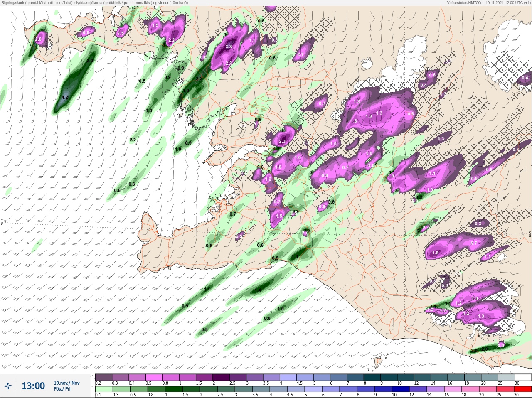Click the 13:00 forecast time label
Image resolution: width=532 pixels, height=398 pixels.
[33, 386]
